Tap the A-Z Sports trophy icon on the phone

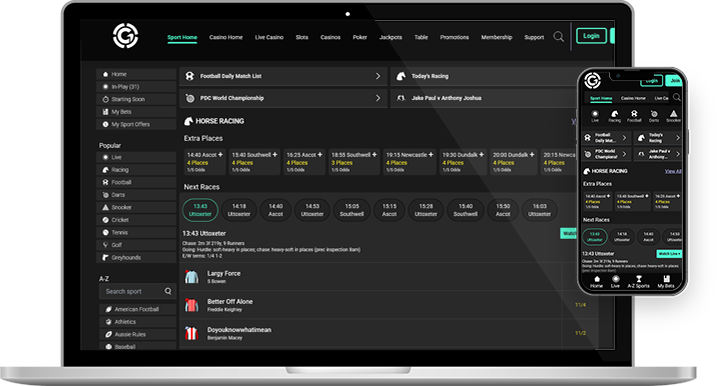(x=639, y=279)
